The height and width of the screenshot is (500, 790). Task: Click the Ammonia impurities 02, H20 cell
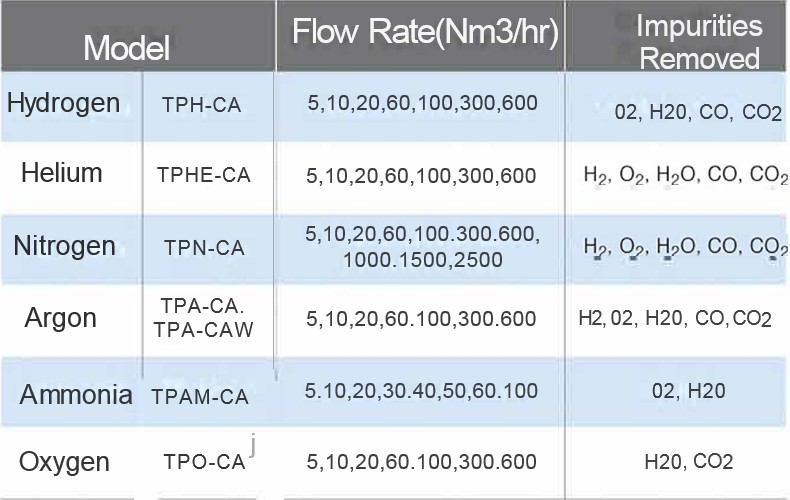point(689,391)
